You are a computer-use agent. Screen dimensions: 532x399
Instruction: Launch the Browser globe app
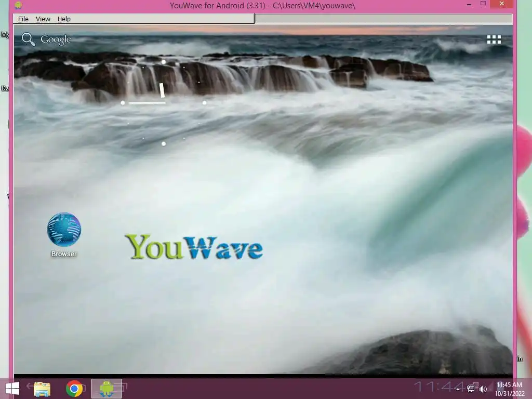tap(64, 229)
